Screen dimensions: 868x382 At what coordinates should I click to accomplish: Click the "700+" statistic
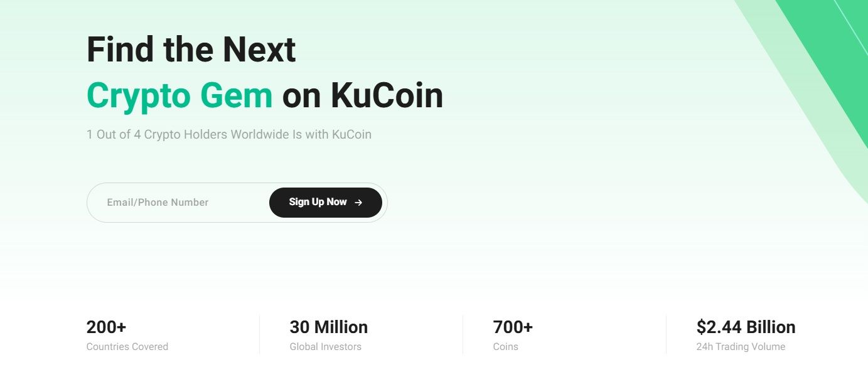[513, 327]
